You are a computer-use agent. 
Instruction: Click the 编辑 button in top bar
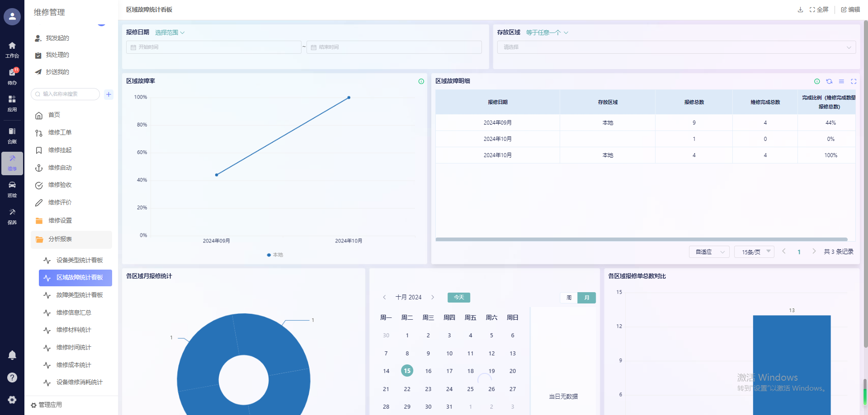pyautogui.click(x=850, y=9)
